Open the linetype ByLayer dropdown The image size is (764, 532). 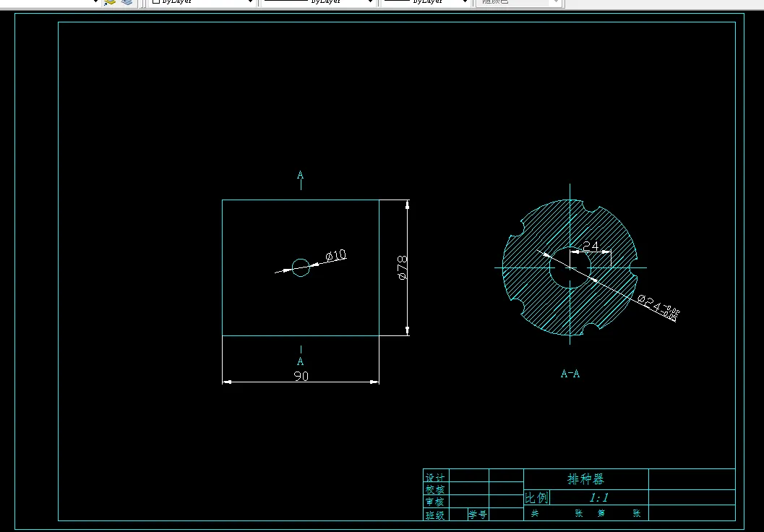[x=319, y=2]
